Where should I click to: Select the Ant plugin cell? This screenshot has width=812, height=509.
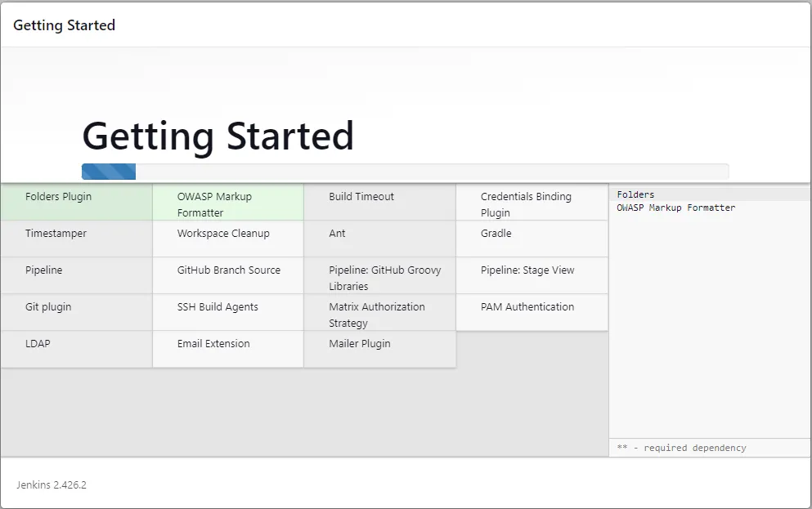click(379, 239)
